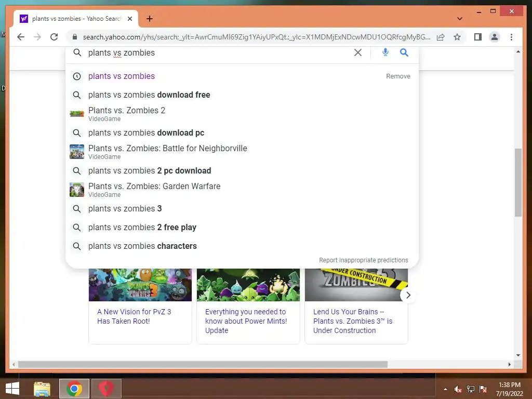Image resolution: width=532 pixels, height=399 pixels.
Task: Click the lock icon in address bar
Action: (75, 37)
